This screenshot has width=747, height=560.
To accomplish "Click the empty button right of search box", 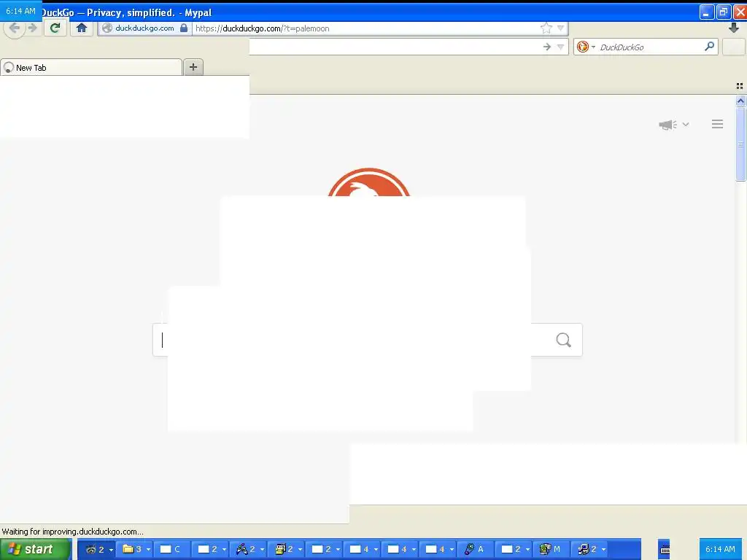I will click(734, 47).
